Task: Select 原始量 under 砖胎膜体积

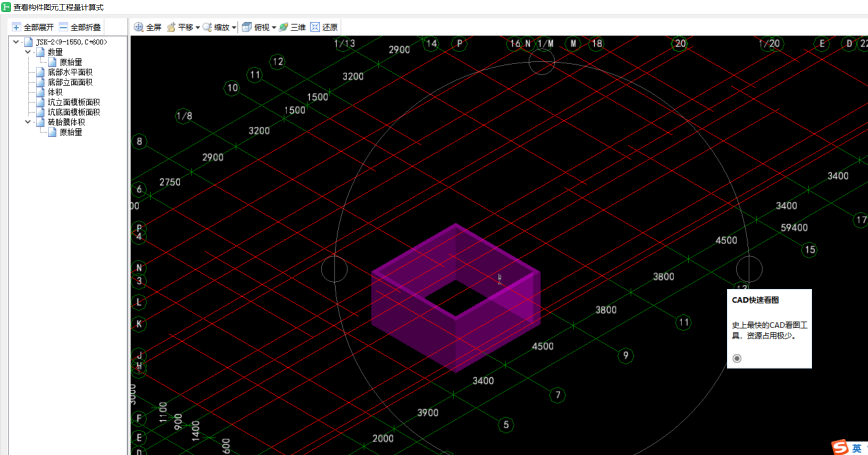Action: tap(70, 132)
